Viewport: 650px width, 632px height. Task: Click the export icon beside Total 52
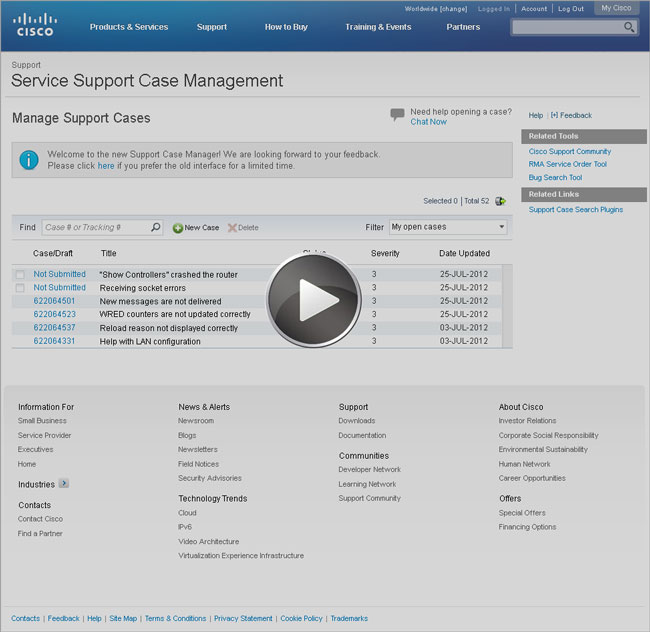(x=500, y=201)
